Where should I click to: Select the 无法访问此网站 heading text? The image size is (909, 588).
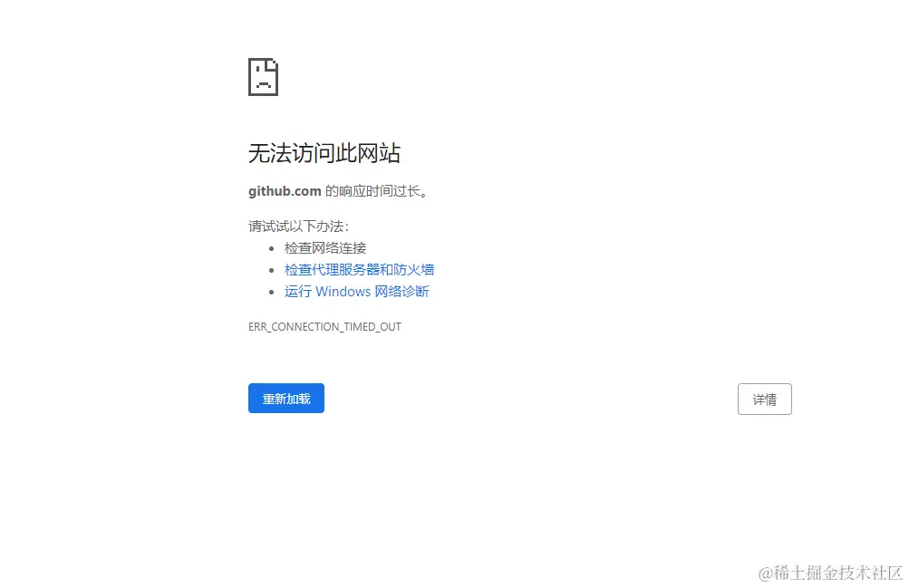tap(324, 153)
